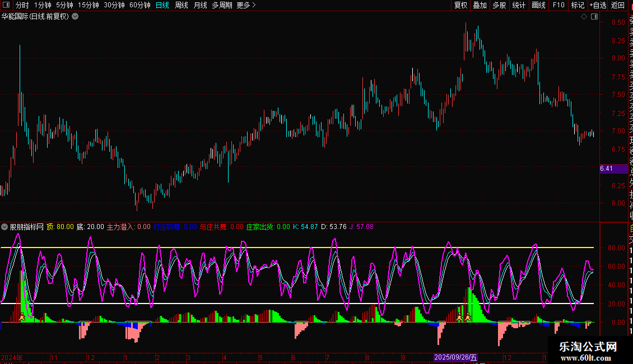Switch to the 日线 daily tab
The width and height of the screenshot is (633, 364).
pos(162,5)
